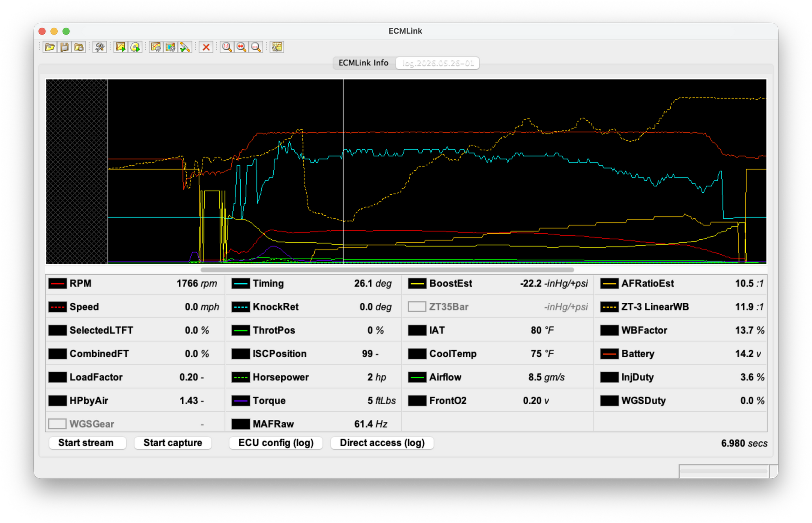Click the empty ZT35Bar swatch box
The image size is (812, 523).
417,307
